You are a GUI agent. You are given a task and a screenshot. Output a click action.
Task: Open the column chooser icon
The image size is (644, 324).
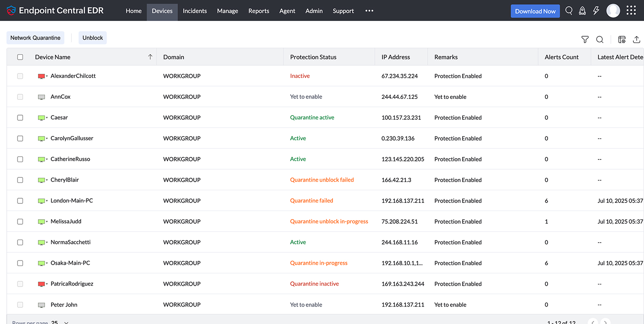point(622,39)
